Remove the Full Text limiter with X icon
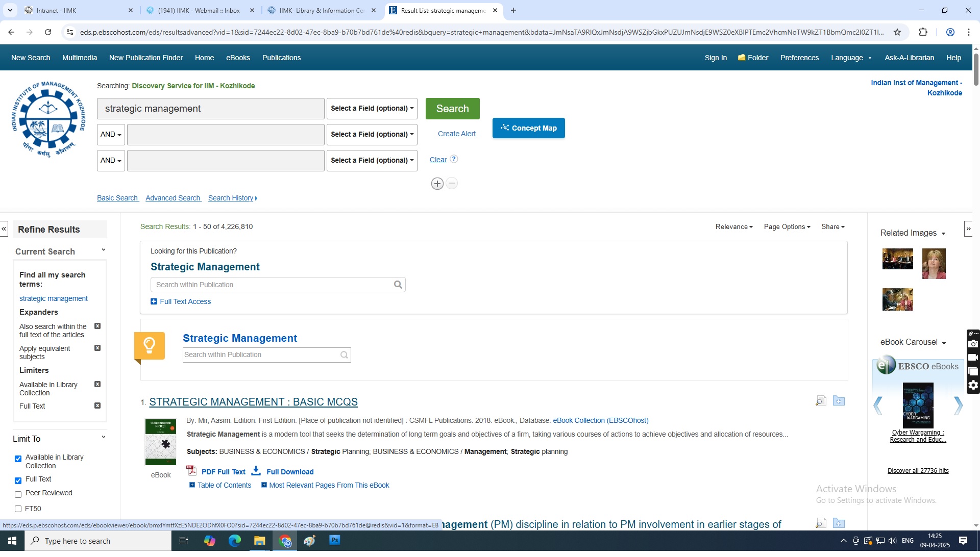Image resolution: width=980 pixels, height=557 pixels. click(x=97, y=406)
